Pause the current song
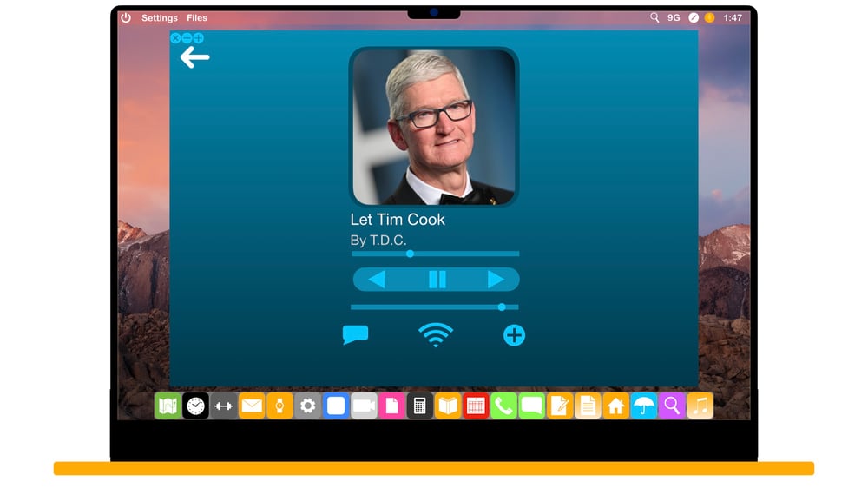This screenshot has height=488, width=868. (x=437, y=280)
